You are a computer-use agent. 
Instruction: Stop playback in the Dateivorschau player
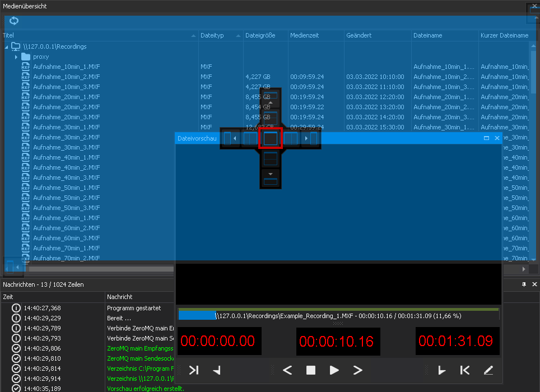click(x=311, y=370)
